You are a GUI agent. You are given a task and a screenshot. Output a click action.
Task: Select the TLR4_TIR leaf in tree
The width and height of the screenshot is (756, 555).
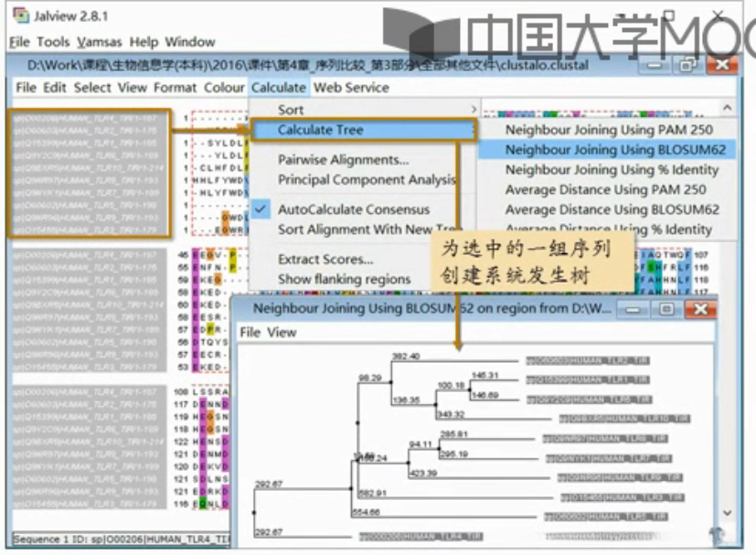coord(421,537)
